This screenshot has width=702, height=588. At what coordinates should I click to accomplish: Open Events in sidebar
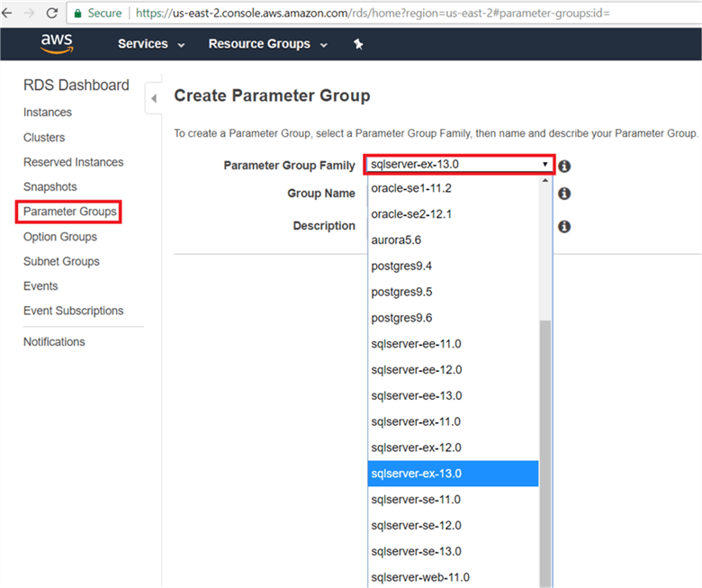point(40,286)
